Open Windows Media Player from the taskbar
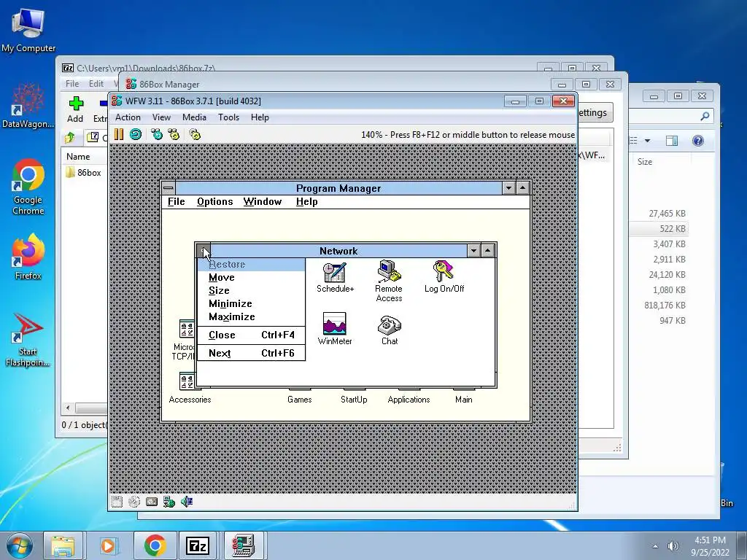The image size is (747, 560). click(108, 545)
